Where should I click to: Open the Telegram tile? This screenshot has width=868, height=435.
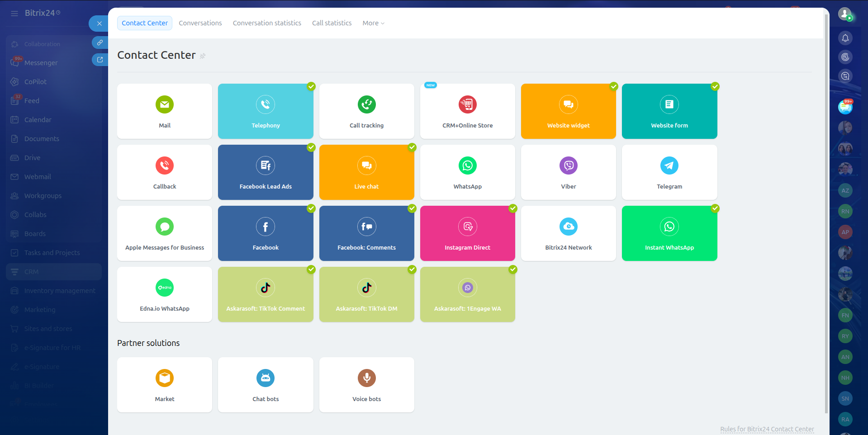tap(669, 172)
